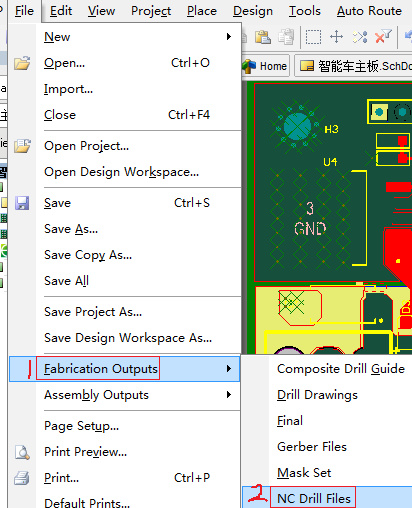This screenshot has height=508, width=412.
Task: Open the Auto Route menu
Action: (x=369, y=11)
